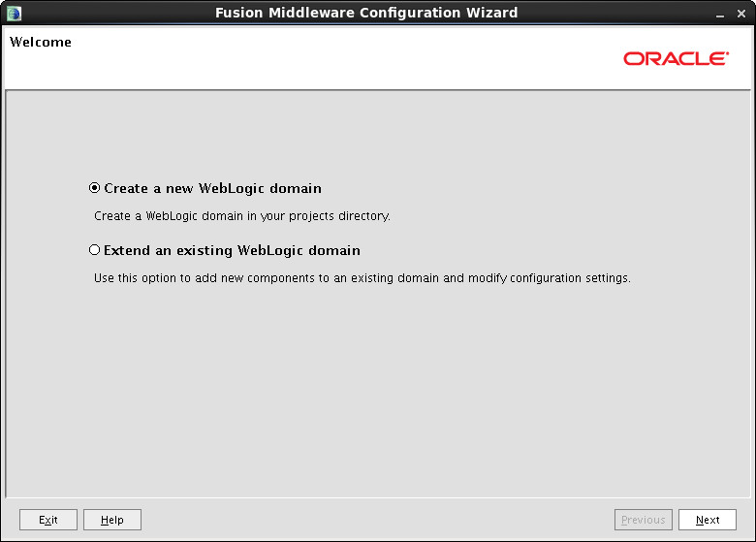Minimize the Configuration Wizard window
This screenshot has height=542, width=756.
pos(720,14)
